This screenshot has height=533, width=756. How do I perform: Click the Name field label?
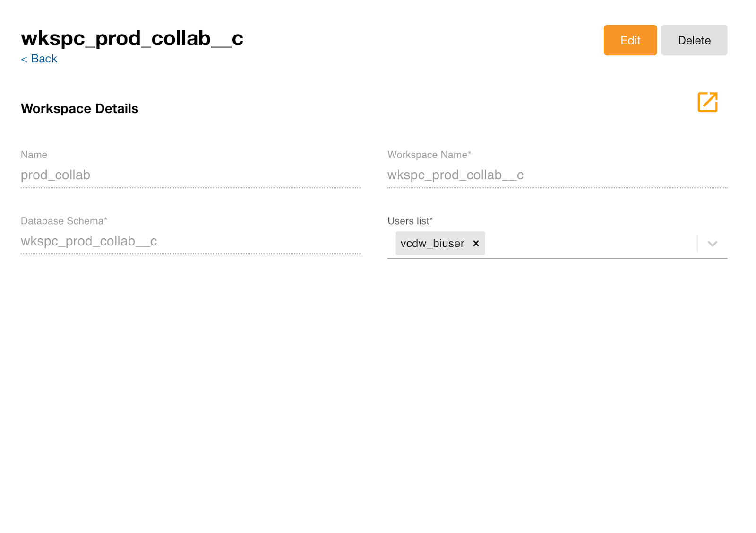pos(34,155)
